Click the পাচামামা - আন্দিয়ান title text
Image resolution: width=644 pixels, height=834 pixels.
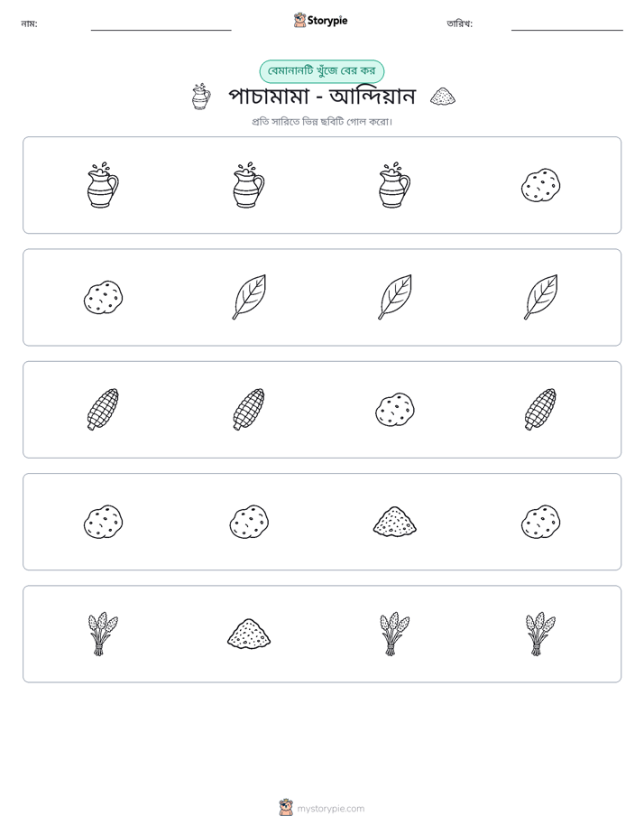point(322,97)
